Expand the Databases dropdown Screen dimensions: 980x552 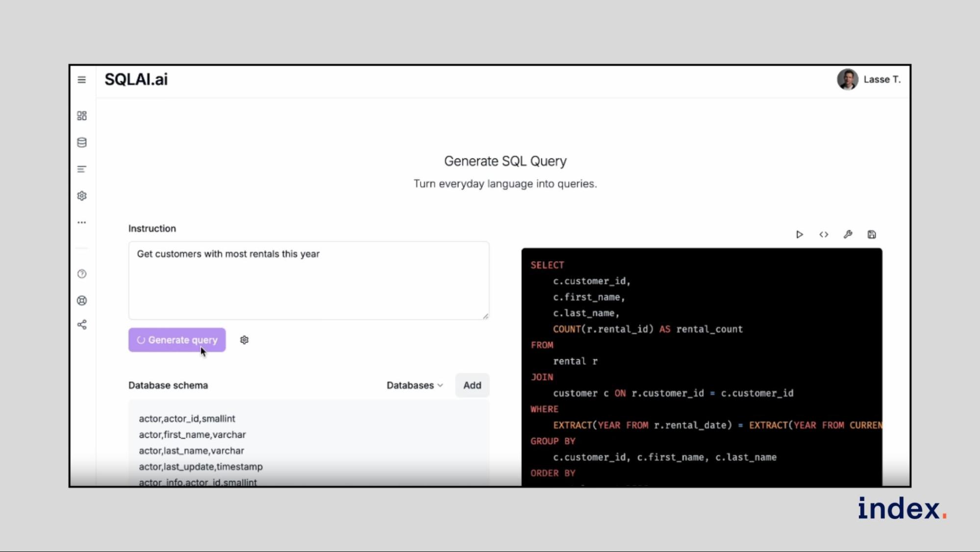(414, 385)
